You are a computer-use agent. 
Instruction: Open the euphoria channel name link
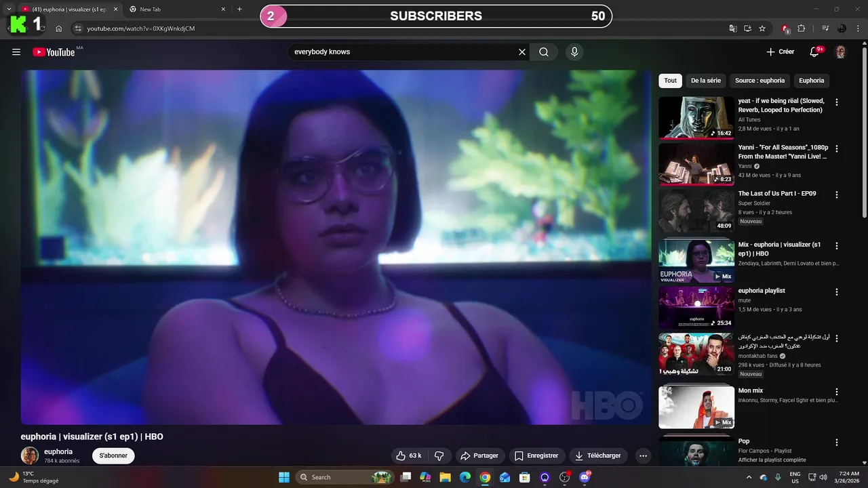pyautogui.click(x=58, y=451)
